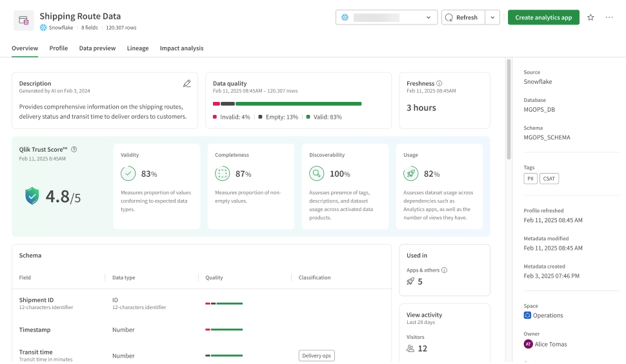This screenshot has height=364, width=626.
Task: Click the Apps & others info icon
Action: tap(444, 270)
